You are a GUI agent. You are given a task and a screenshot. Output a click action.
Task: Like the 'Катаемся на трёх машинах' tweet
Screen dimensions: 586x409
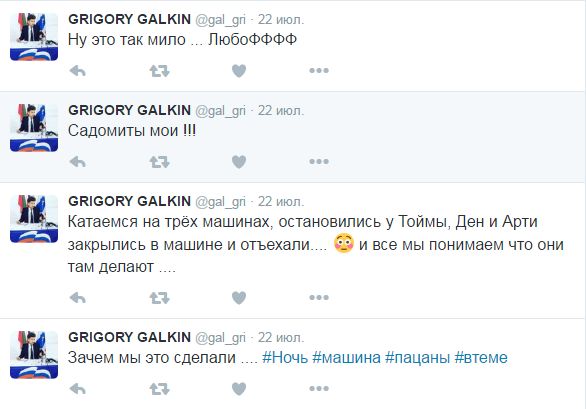[x=239, y=298]
